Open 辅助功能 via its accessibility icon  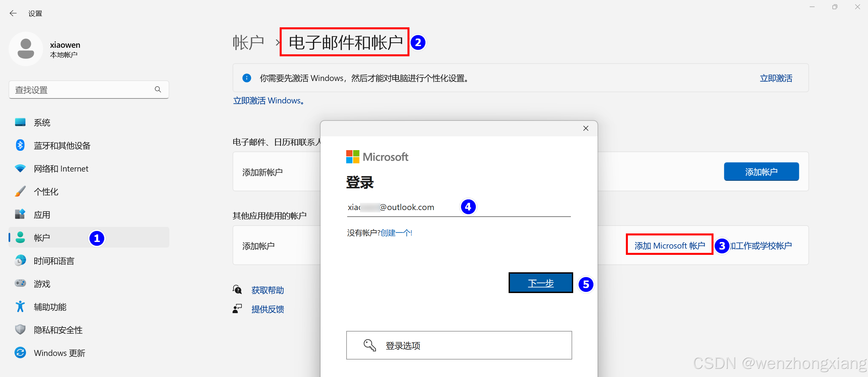(x=20, y=307)
